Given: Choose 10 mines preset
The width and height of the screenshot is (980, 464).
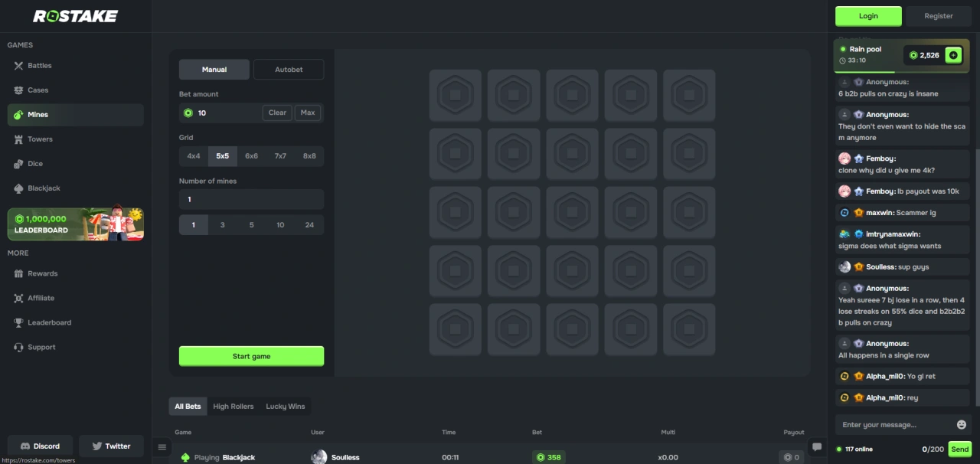Looking at the screenshot, I should pyautogui.click(x=280, y=225).
